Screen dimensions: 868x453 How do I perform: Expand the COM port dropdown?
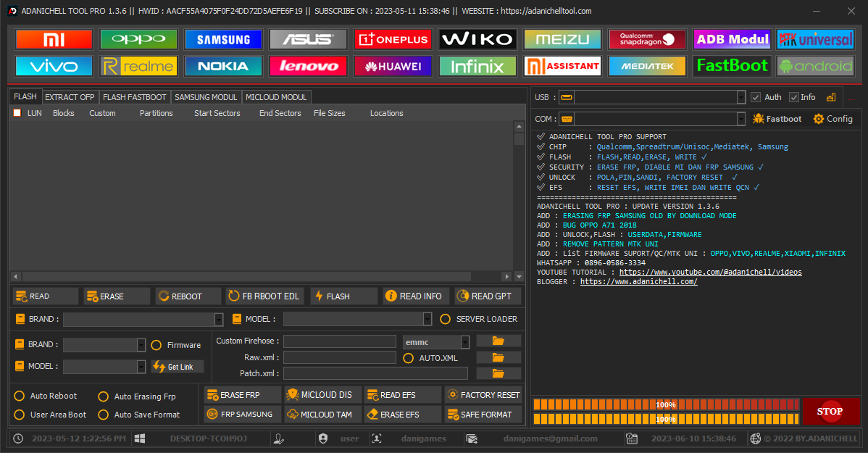point(740,119)
